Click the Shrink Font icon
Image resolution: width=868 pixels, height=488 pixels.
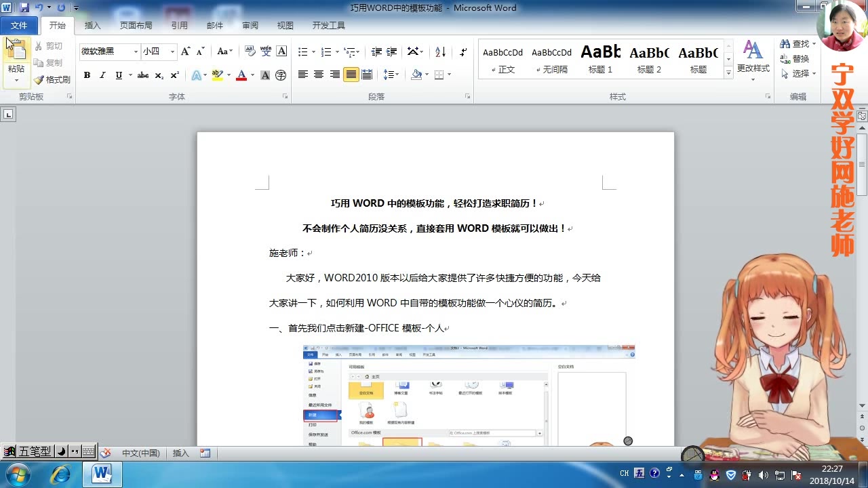tap(201, 52)
